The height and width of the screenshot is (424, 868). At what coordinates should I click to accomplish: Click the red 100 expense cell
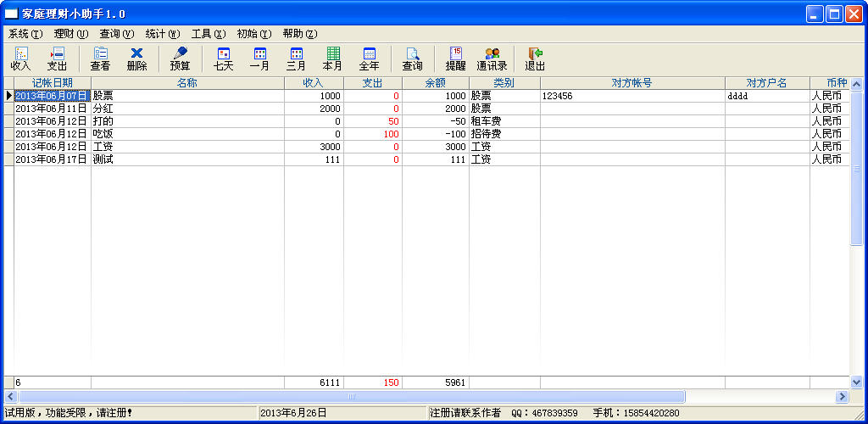(x=373, y=134)
